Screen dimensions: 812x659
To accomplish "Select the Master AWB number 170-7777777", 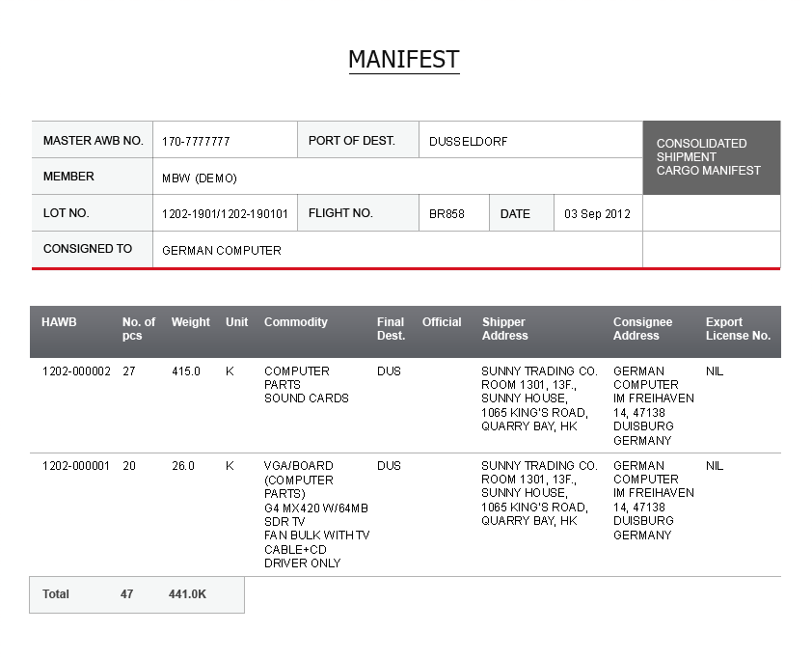I will tap(196, 142).
